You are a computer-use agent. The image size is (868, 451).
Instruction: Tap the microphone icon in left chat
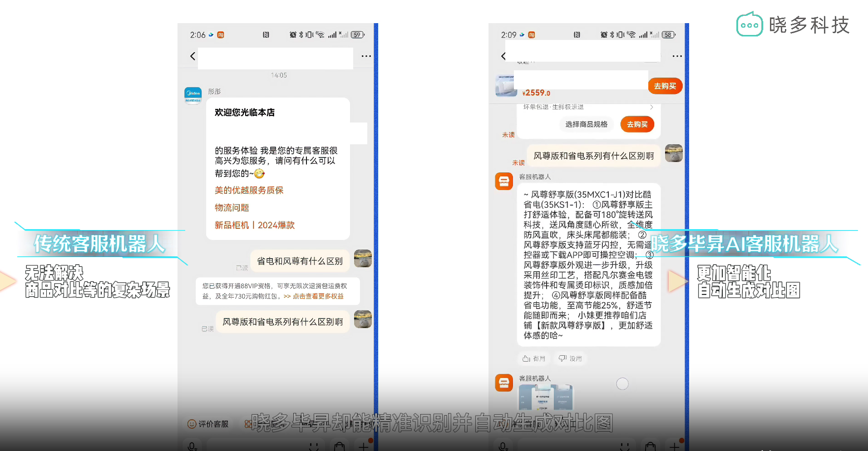pos(192,446)
